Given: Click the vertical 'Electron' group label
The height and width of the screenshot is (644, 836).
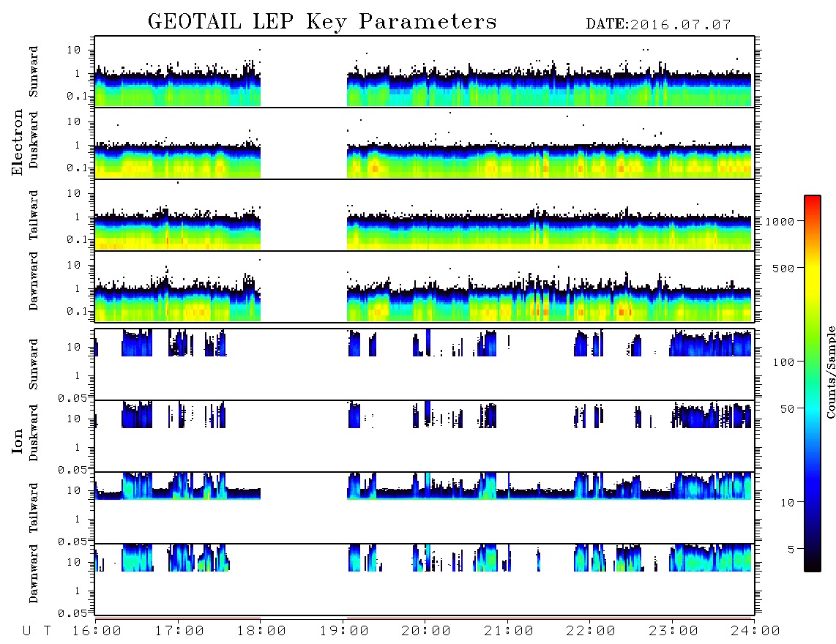Looking at the screenshot, I should [x=17, y=143].
